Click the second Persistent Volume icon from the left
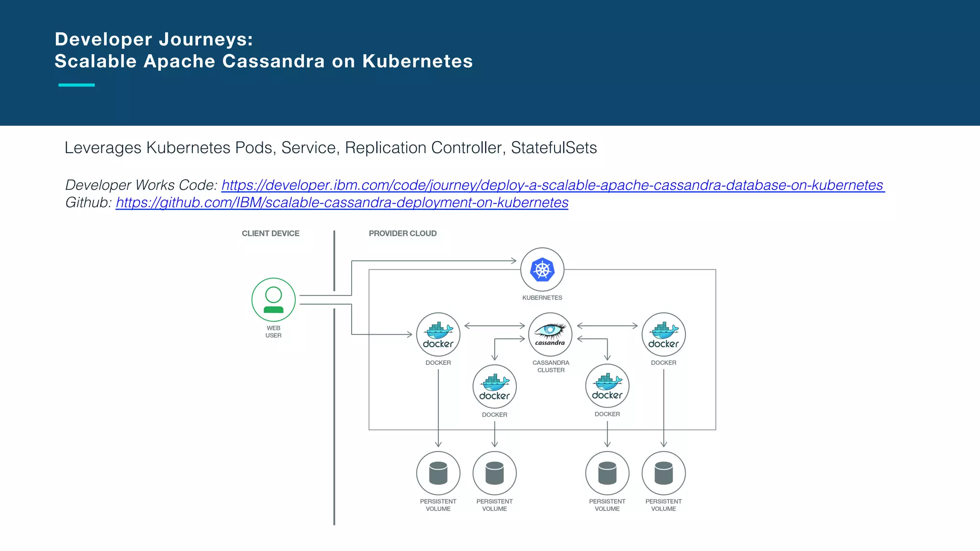 (x=494, y=473)
